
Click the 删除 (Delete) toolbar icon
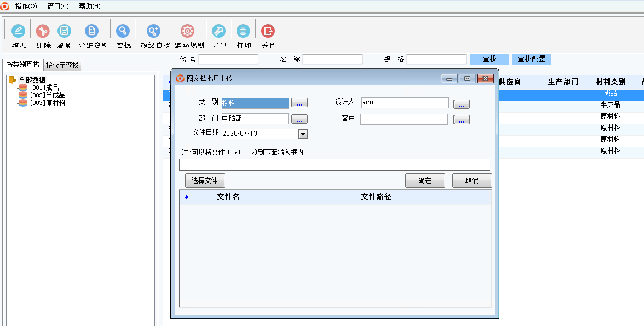[43, 31]
